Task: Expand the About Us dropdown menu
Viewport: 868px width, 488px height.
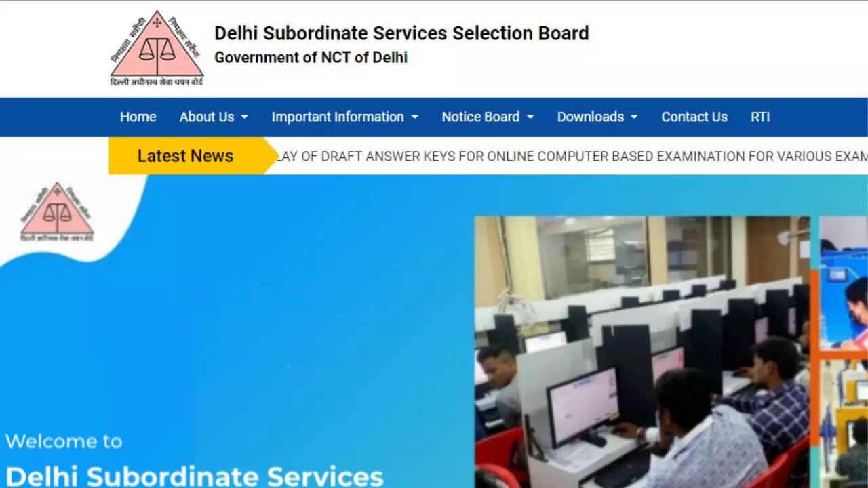Action: 214,117
